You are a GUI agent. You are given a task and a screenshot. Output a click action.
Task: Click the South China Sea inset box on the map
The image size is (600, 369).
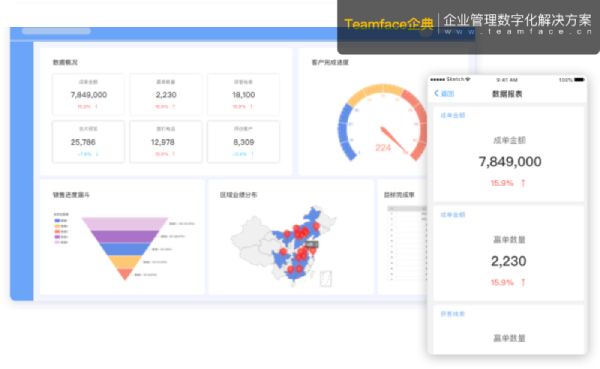click(326, 278)
